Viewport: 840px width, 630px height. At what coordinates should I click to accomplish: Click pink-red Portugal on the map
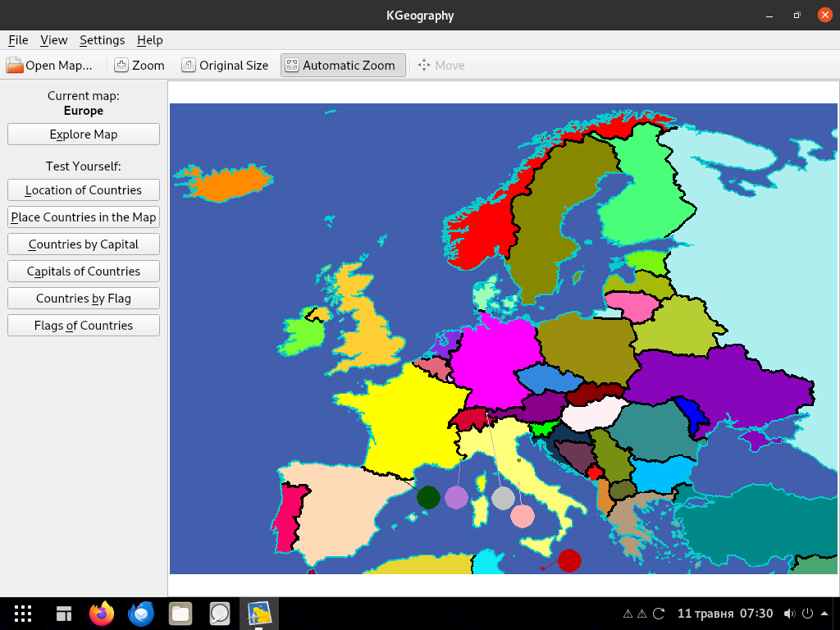coord(288,517)
